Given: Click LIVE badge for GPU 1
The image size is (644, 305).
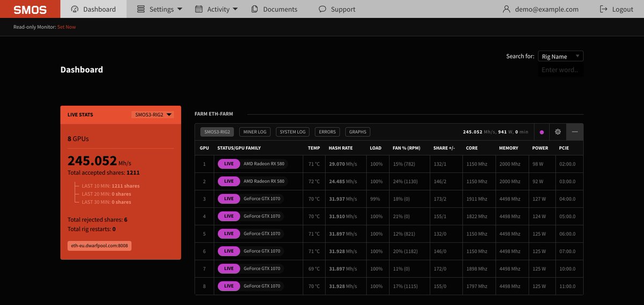Looking at the screenshot, I should coord(229,164).
